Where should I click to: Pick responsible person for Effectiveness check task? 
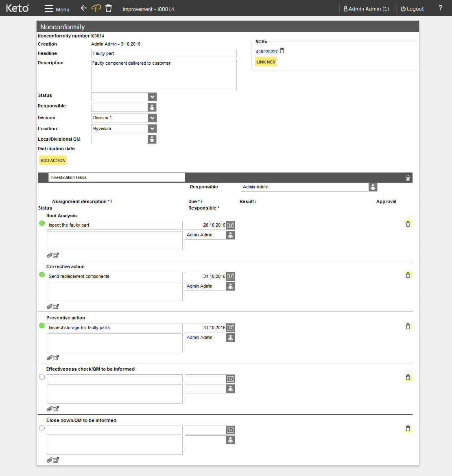(231, 389)
